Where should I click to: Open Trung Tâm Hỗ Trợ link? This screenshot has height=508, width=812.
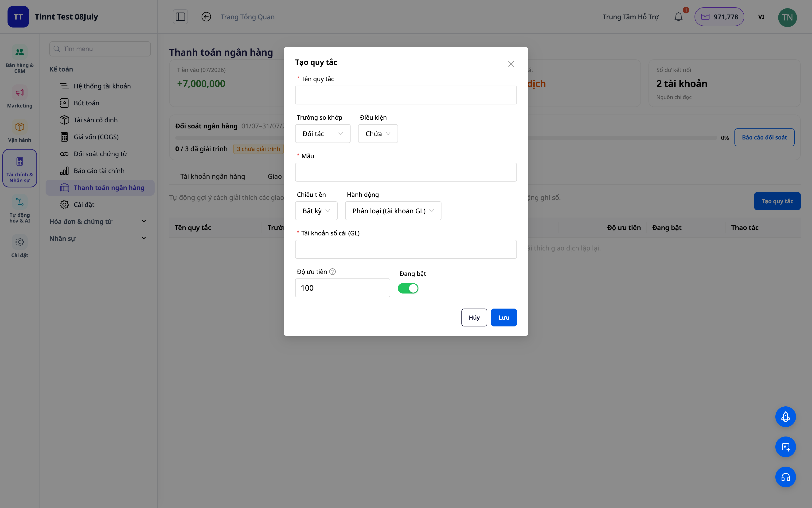coord(630,17)
